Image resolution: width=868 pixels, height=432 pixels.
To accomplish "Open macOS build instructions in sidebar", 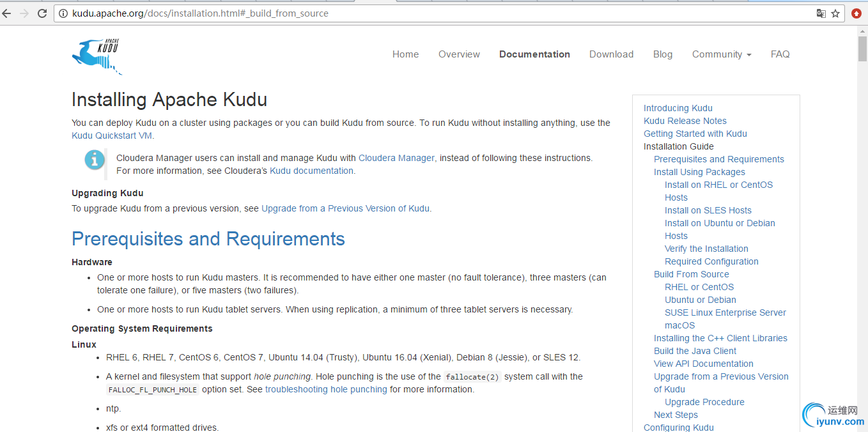I will coord(679,325).
